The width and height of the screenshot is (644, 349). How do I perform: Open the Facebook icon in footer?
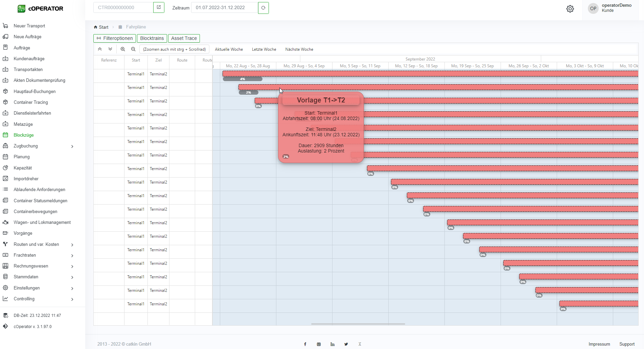click(x=305, y=344)
